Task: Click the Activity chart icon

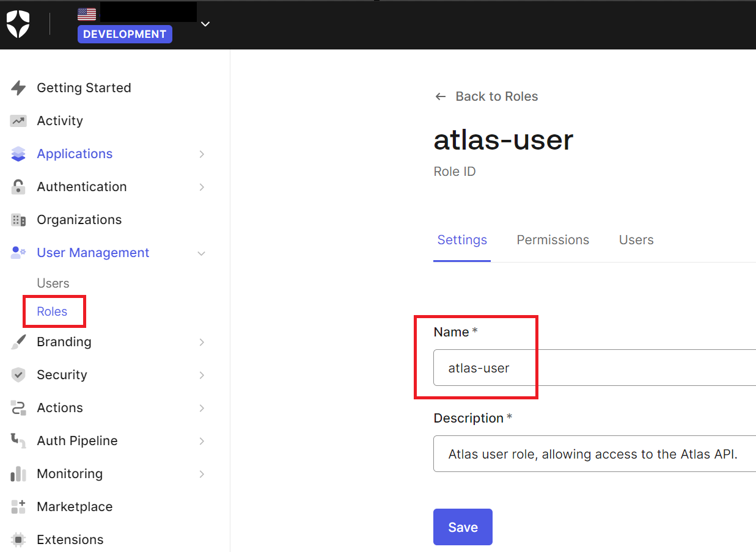Action: (18, 121)
